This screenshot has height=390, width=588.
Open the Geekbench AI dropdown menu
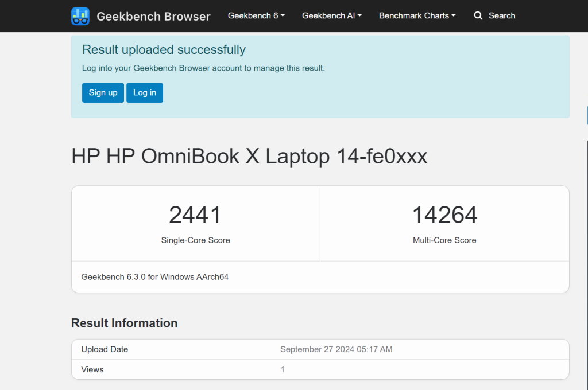point(332,15)
